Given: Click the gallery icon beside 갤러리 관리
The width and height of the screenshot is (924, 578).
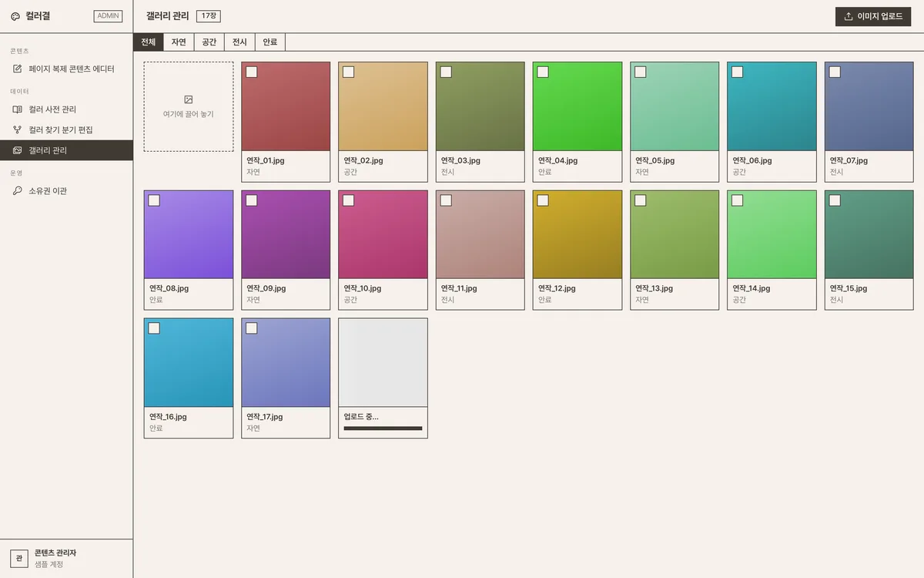Looking at the screenshot, I should coord(18,150).
